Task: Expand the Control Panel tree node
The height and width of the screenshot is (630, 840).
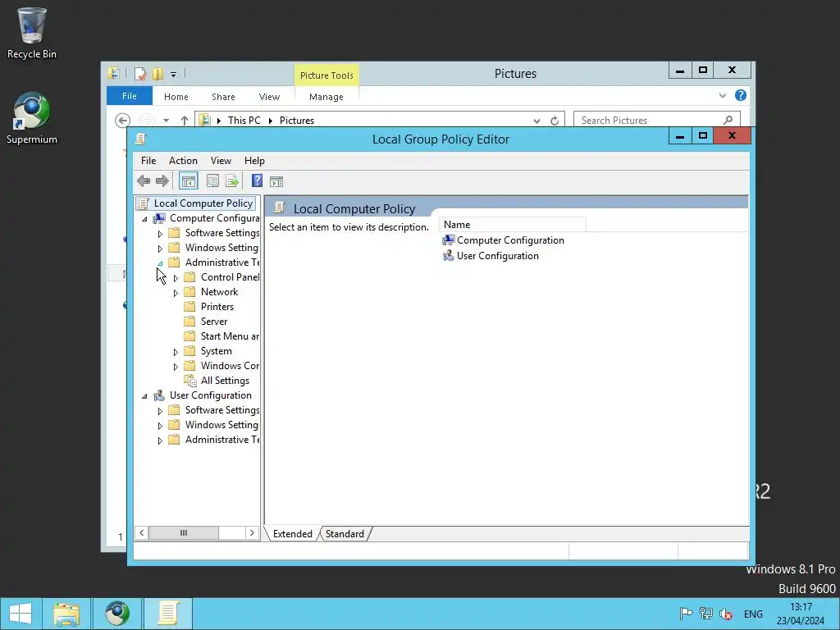Action: click(x=176, y=278)
